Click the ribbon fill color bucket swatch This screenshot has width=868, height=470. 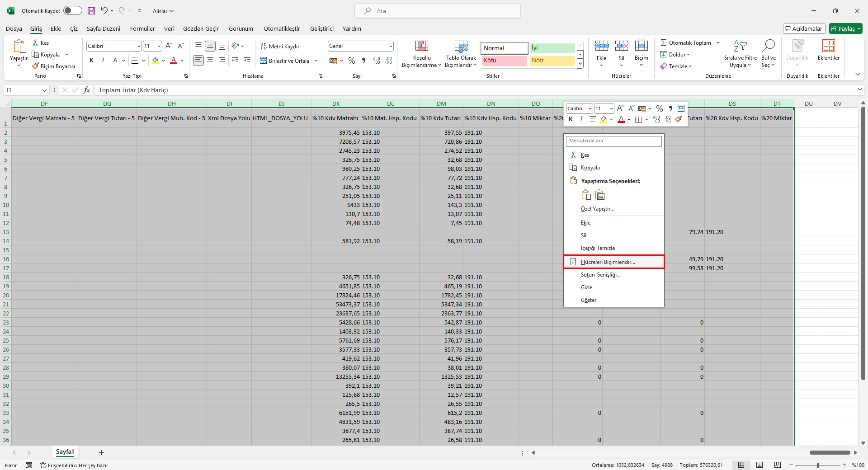click(156, 61)
